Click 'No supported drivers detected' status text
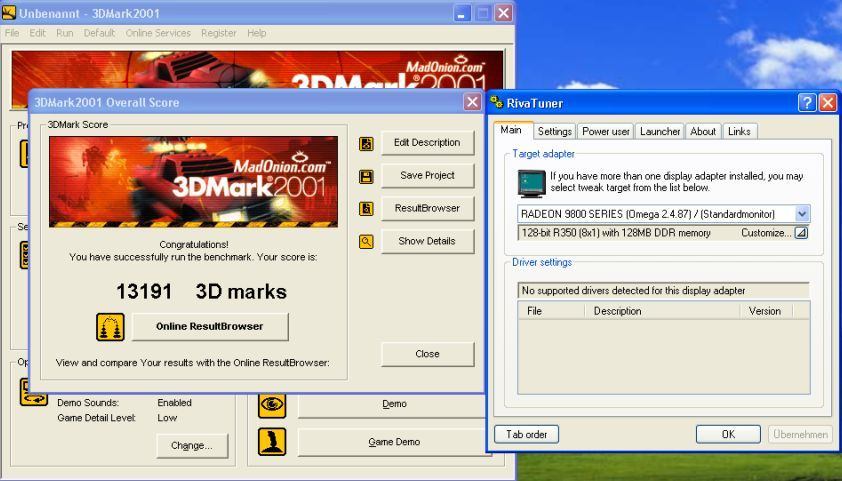The image size is (842, 481). pyautogui.click(x=634, y=290)
